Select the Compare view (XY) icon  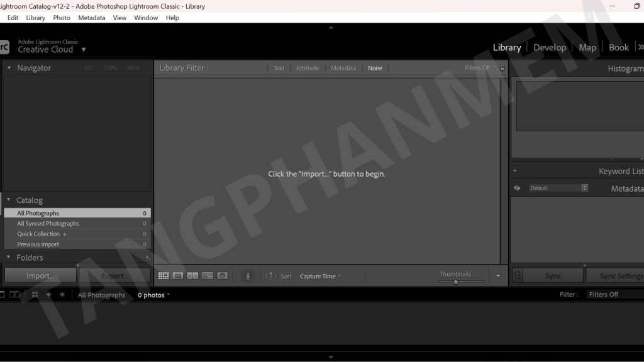coord(192,276)
